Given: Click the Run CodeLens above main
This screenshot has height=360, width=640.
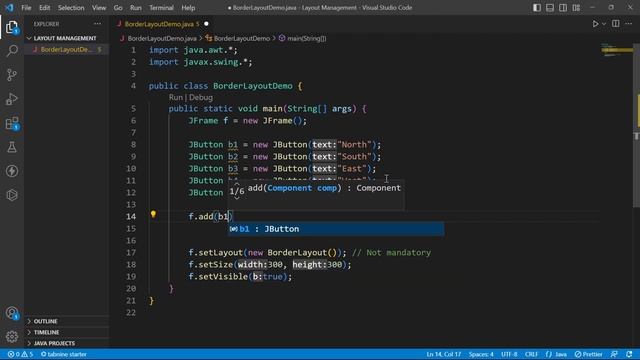Looking at the screenshot, I should 176,98.
